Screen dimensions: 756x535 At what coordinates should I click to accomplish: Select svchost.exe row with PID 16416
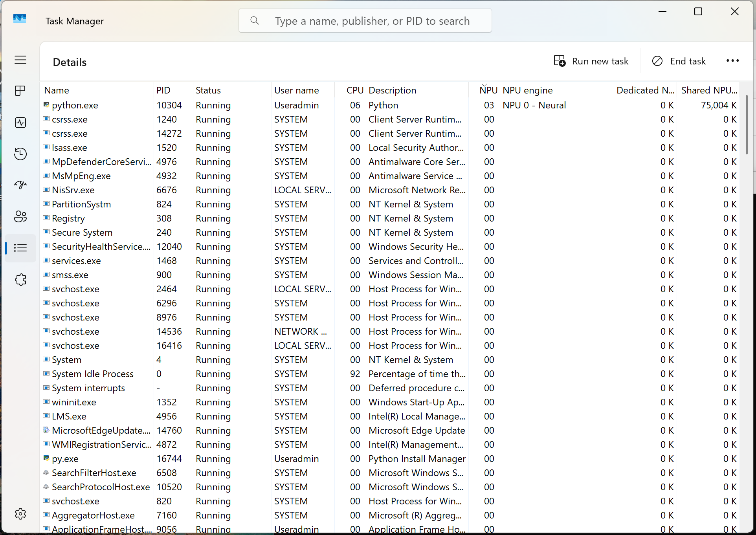tap(390, 346)
